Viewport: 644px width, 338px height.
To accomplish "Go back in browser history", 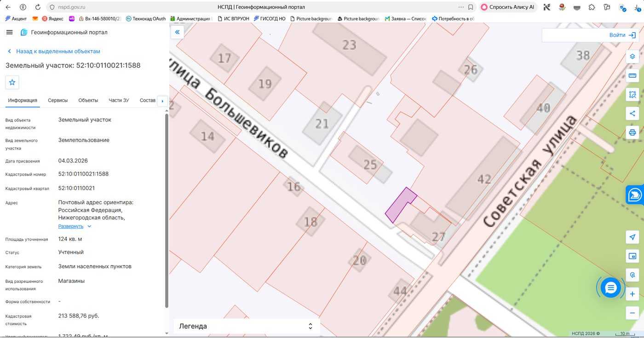I will 8,7.
